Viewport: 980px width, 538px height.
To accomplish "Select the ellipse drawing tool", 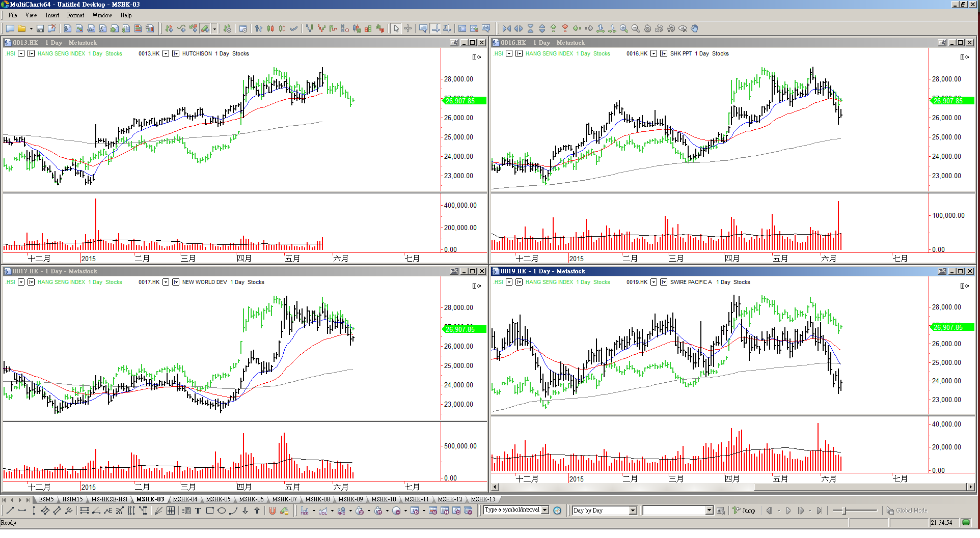I will (x=222, y=511).
